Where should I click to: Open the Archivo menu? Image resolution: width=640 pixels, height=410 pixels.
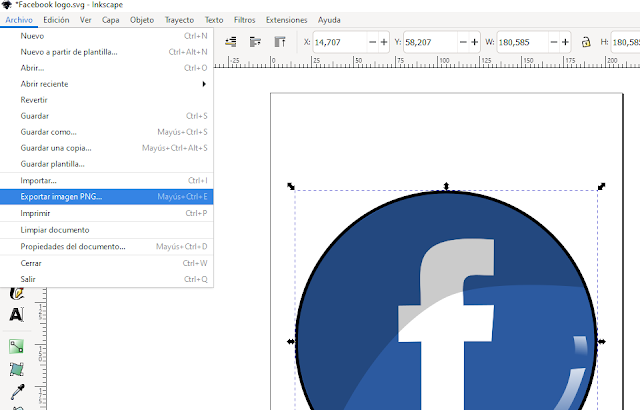coord(19,20)
